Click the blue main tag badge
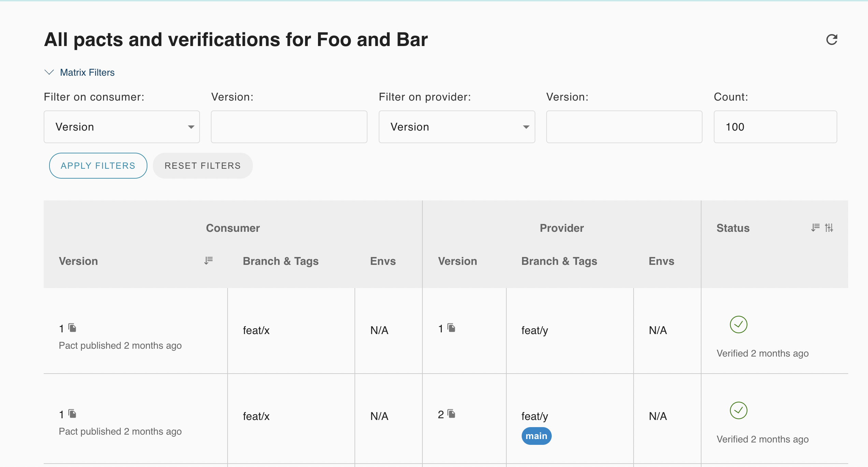This screenshot has height=467, width=868. [x=536, y=436]
